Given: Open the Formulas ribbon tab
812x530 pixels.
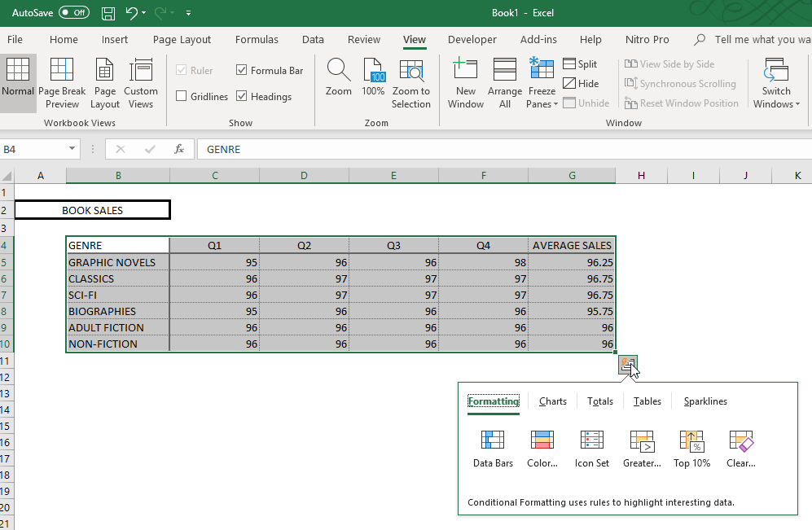Looking at the screenshot, I should point(257,39).
